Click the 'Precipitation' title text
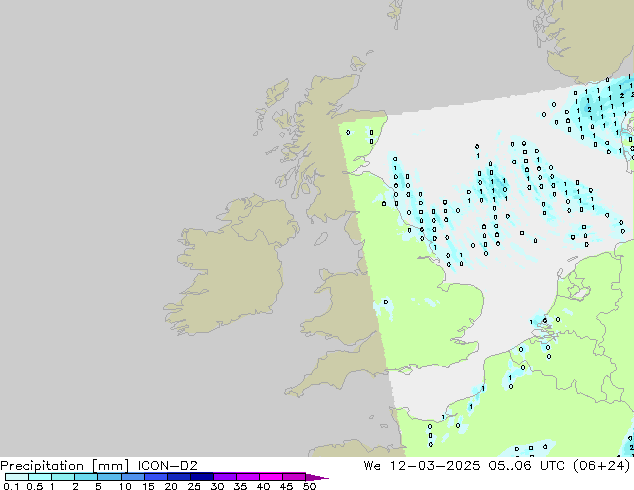This screenshot has height=490, width=634. pyautogui.click(x=42, y=466)
